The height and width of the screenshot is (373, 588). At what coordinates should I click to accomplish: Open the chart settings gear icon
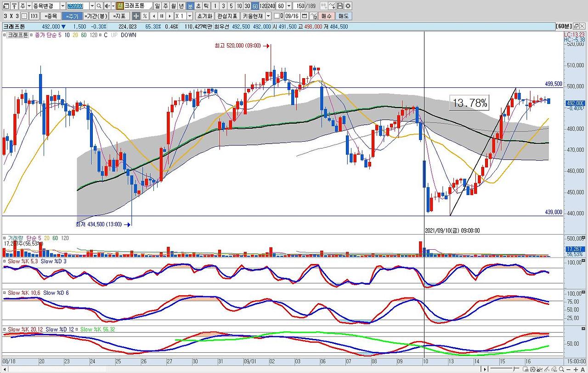click(348, 6)
